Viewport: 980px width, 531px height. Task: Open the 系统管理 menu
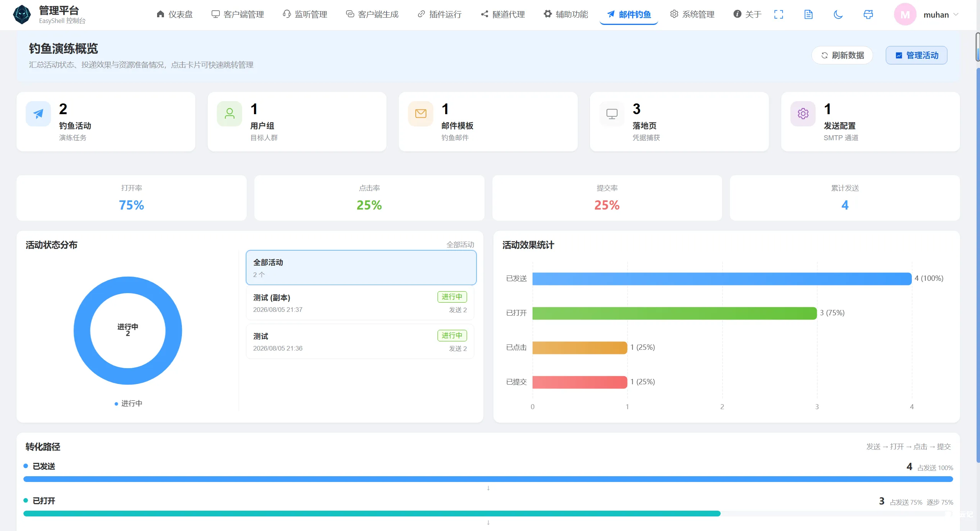pos(692,15)
